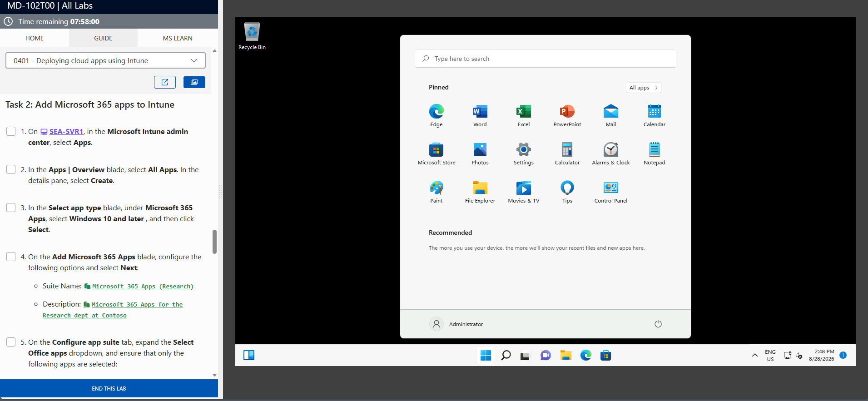This screenshot has width=868, height=401.
Task: Open File Explorer from the taskbar
Action: click(x=565, y=355)
